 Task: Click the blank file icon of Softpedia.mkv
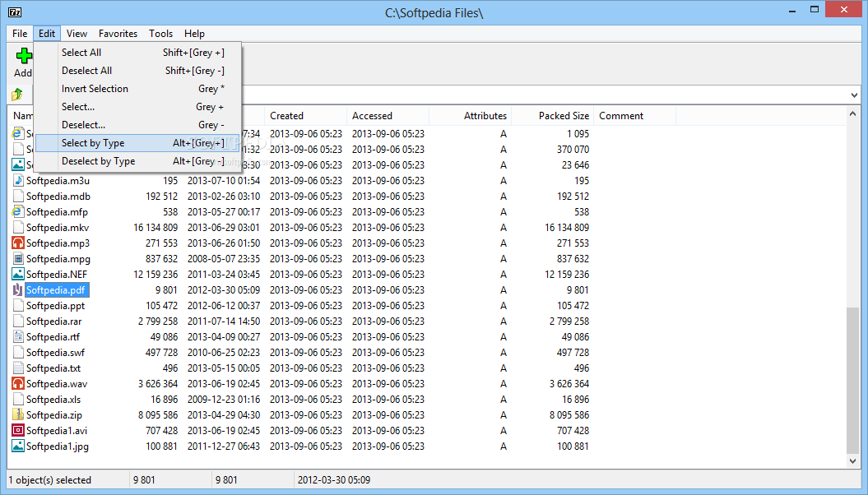click(18, 227)
